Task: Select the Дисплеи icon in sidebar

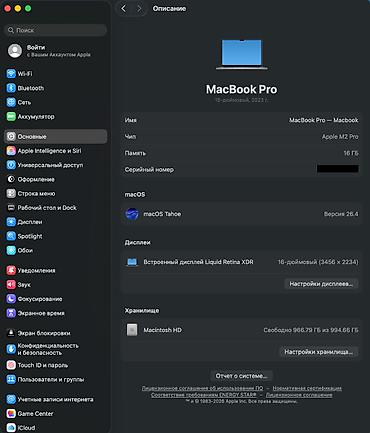Action: coord(11,222)
